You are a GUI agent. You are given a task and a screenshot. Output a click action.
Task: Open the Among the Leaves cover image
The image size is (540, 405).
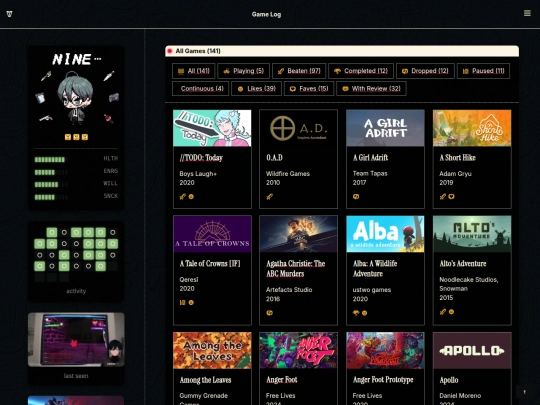[212, 350]
